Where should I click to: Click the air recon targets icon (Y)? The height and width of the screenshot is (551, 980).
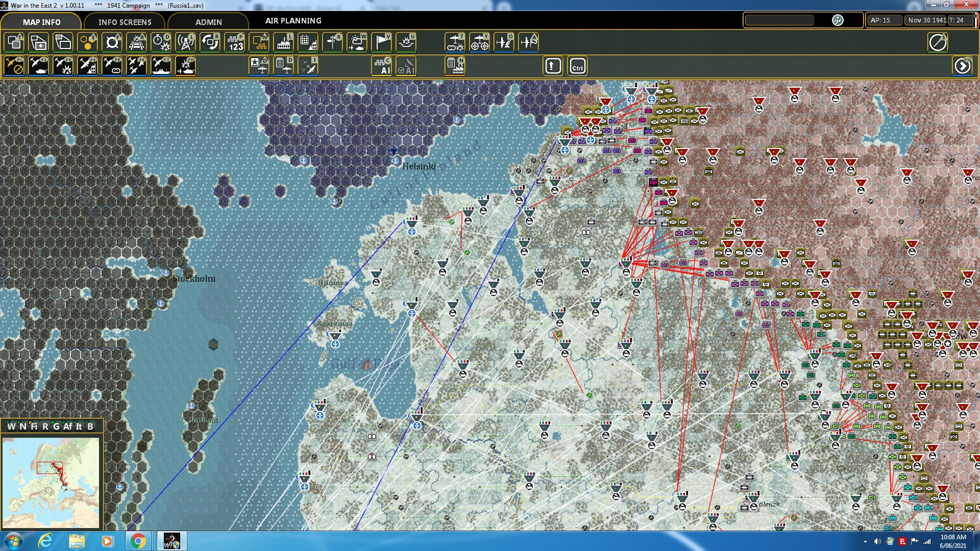[x=479, y=42]
